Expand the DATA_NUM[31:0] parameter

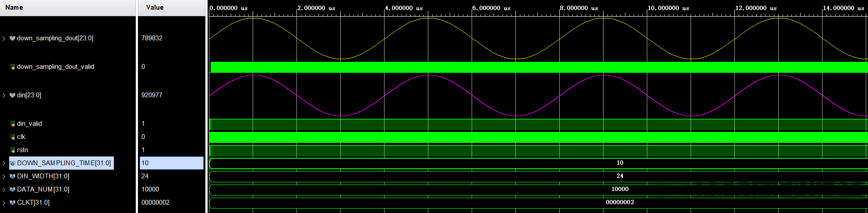click(4, 190)
